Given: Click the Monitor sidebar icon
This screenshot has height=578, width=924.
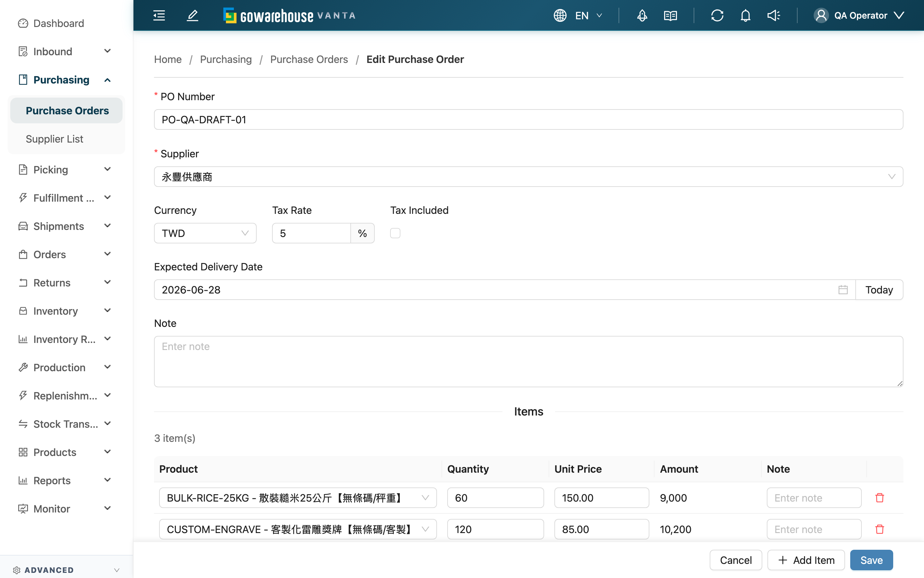Looking at the screenshot, I should tap(23, 509).
